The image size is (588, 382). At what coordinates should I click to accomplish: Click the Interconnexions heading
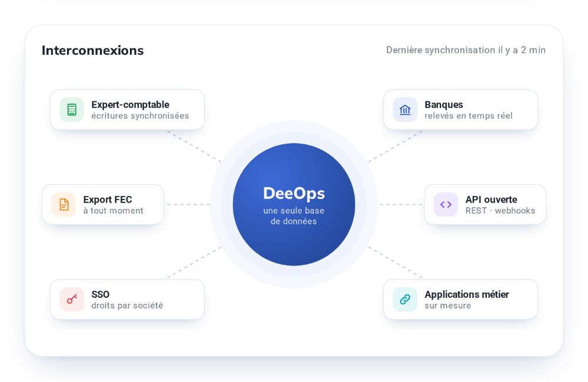click(x=93, y=50)
